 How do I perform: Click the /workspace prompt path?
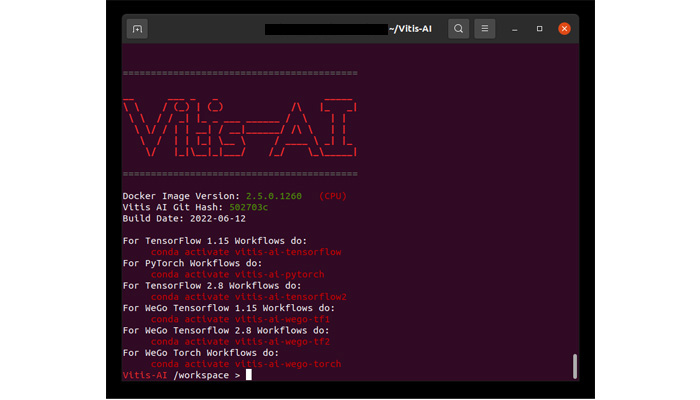pos(201,375)
